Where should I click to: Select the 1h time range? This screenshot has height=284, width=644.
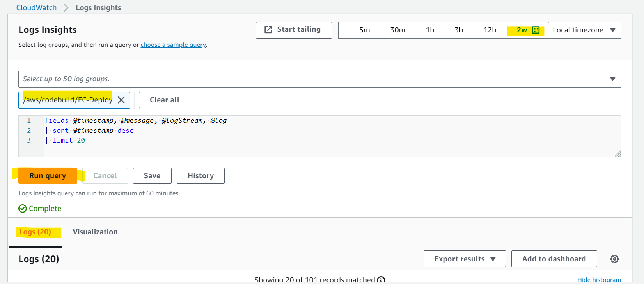(430, 30)
